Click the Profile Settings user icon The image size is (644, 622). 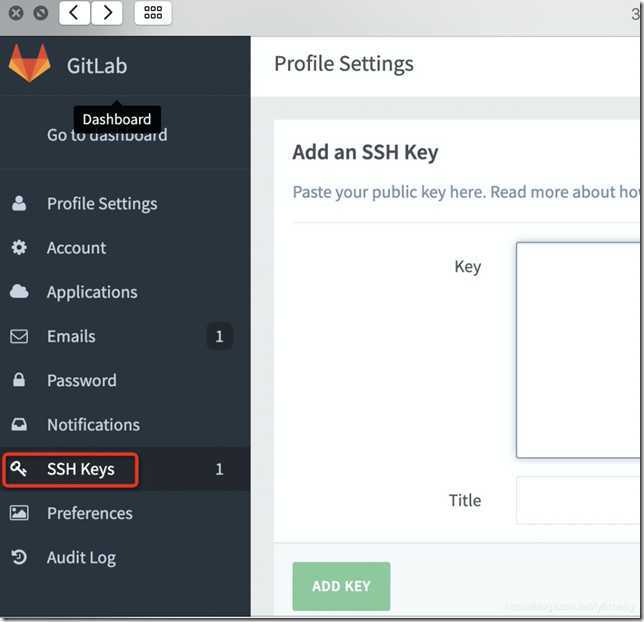(19, 203)
